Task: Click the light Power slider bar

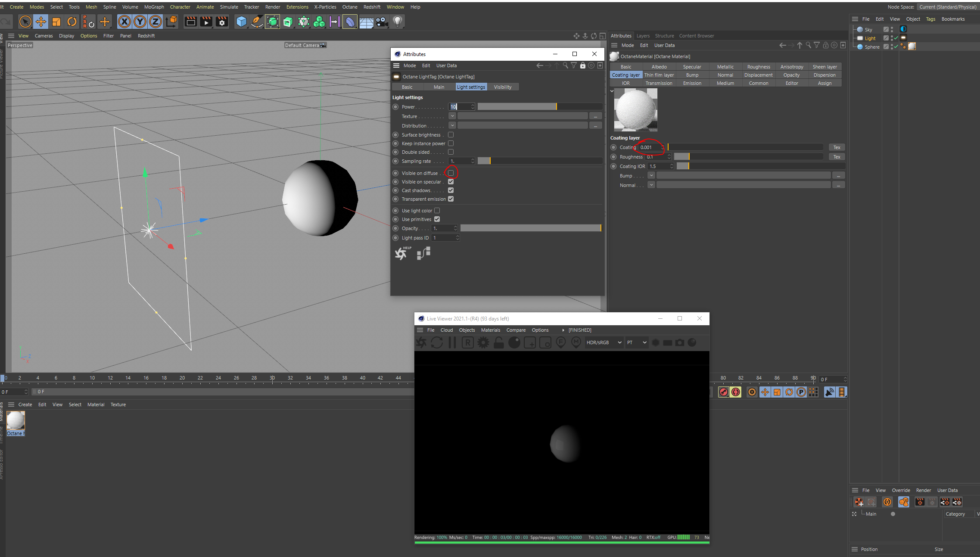Action: pyautogui.click(x=539, y=106)
